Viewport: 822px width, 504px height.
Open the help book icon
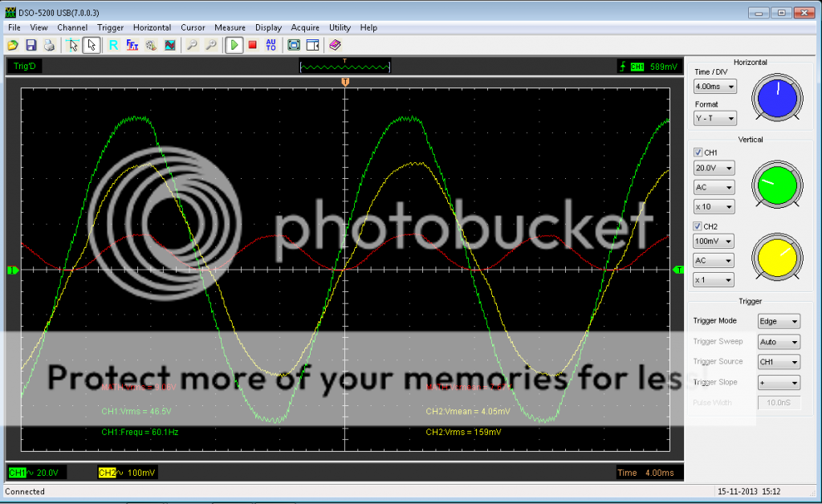click(336, 45)
